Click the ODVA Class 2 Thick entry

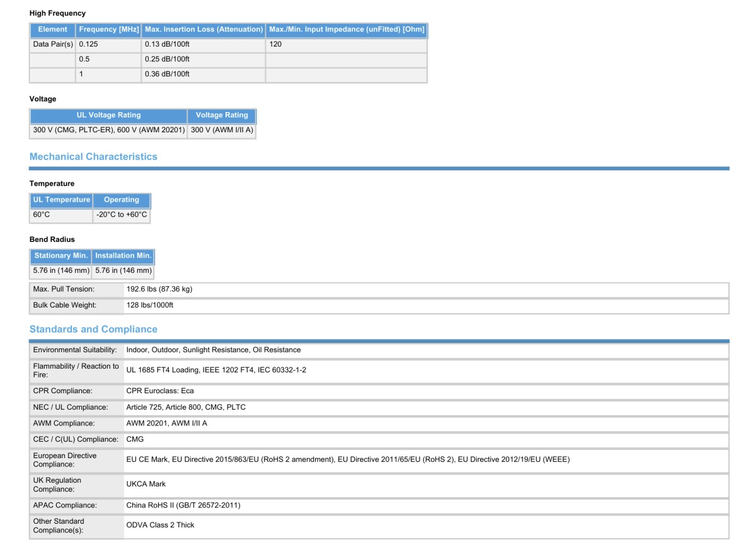click(x=160, y=525)
